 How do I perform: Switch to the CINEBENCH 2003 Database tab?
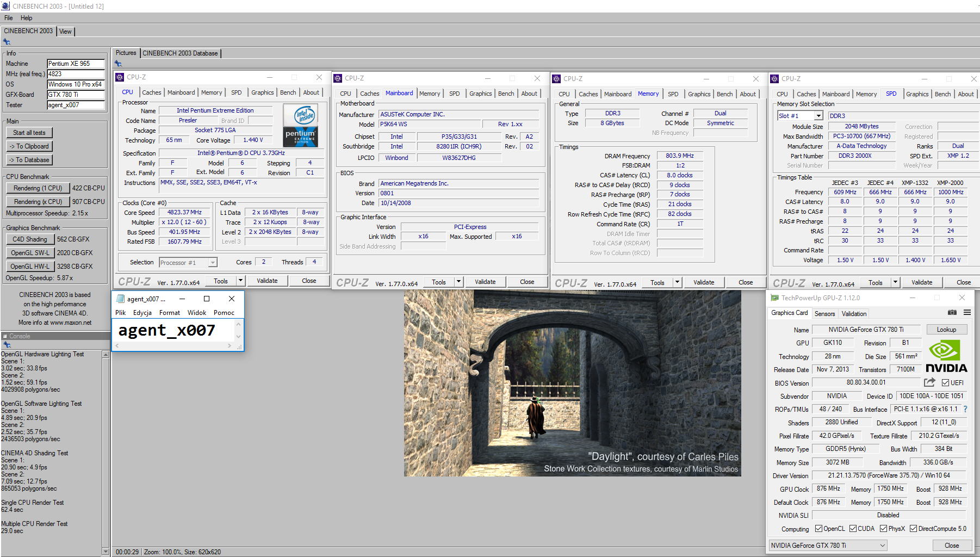181,53
